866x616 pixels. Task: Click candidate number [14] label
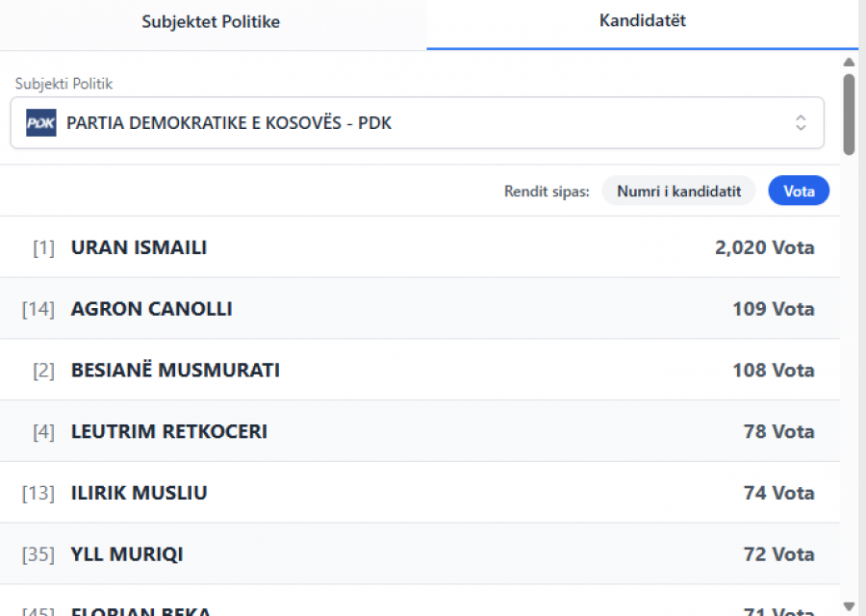pos(38,309)
